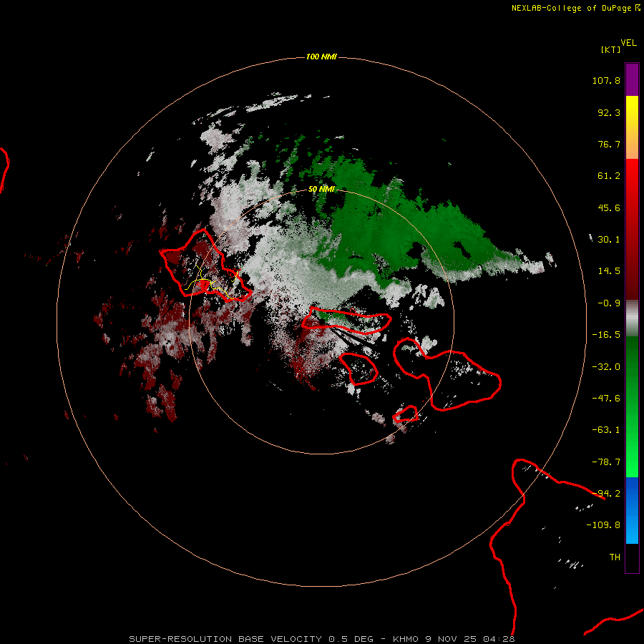This screenshot has width=644, height=644.
Task: Click the small Kahoolawe island outline
Action: pyautogui.click(x=406, y=414)
